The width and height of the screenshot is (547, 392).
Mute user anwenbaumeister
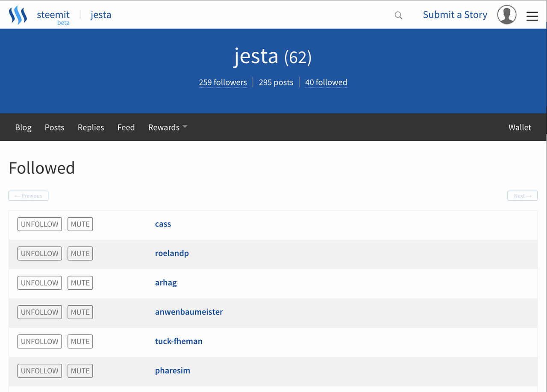[x=80, y=312]
